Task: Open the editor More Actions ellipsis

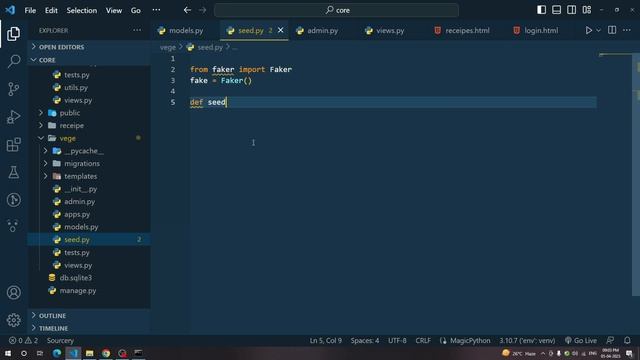Action: pyautogui.click(x=627, y=30)
